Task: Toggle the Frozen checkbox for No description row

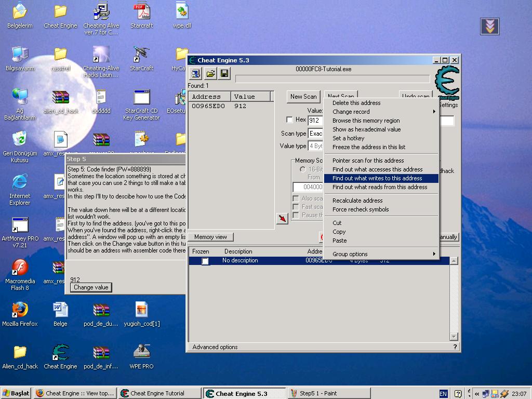Action: tap(205, 261)
